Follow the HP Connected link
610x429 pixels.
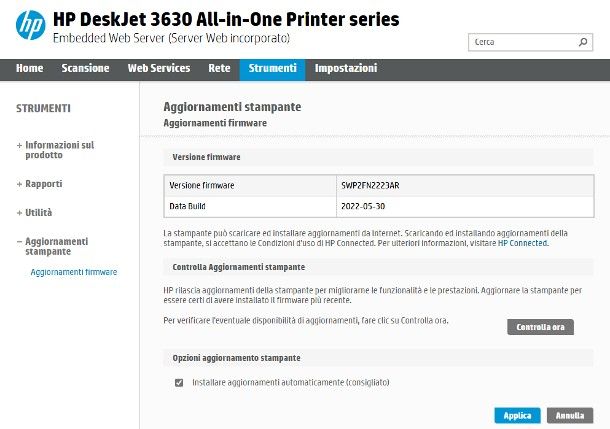(x=523, y=242)
